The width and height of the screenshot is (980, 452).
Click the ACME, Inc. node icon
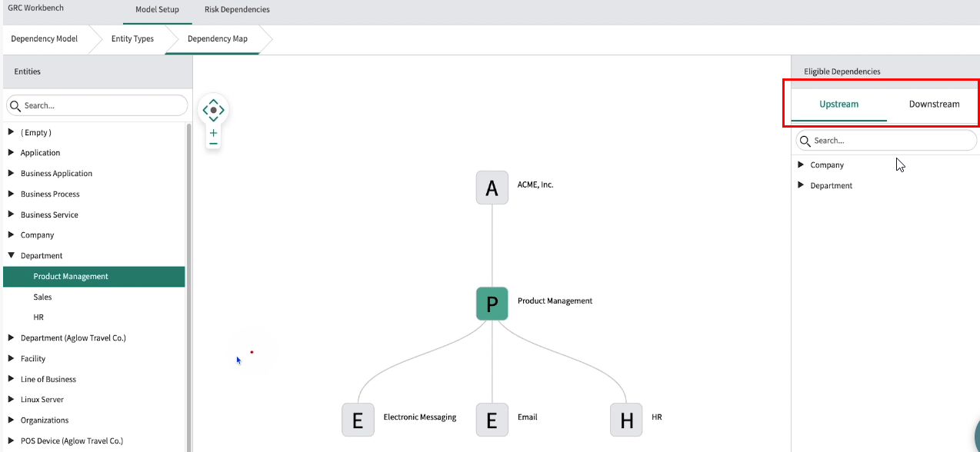492,188
